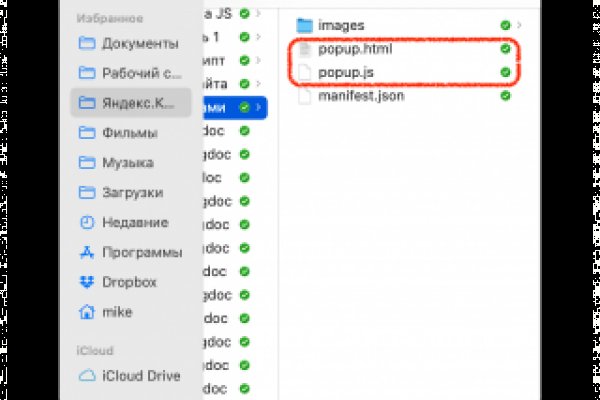Click the Избранное section header
600x400 pixels.
(108, 18)
